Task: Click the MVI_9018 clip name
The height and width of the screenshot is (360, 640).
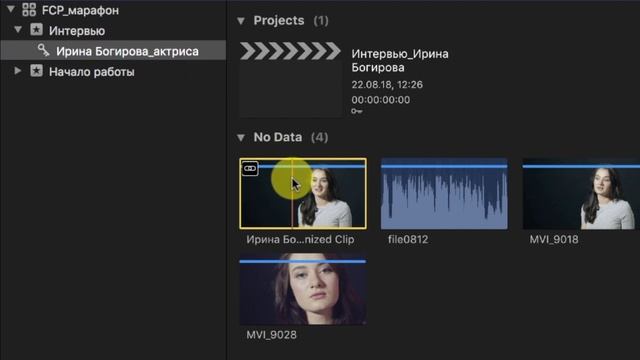Action: click(554, 240)
